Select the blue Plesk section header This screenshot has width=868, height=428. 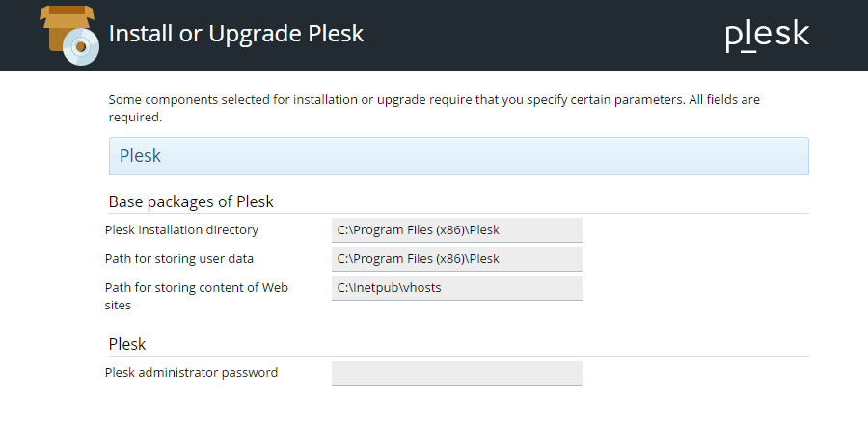click(458, 155)
